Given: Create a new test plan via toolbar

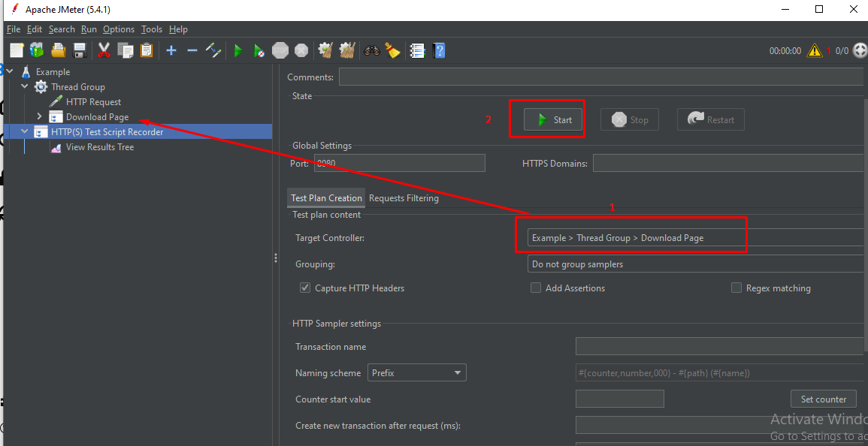Looking at the screenshot, I should tap(17, 50).
